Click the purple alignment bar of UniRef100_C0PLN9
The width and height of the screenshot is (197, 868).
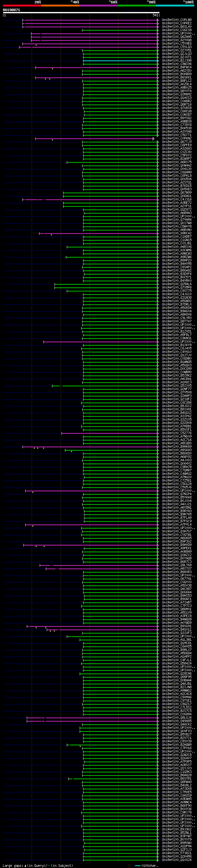click(90, 20)
